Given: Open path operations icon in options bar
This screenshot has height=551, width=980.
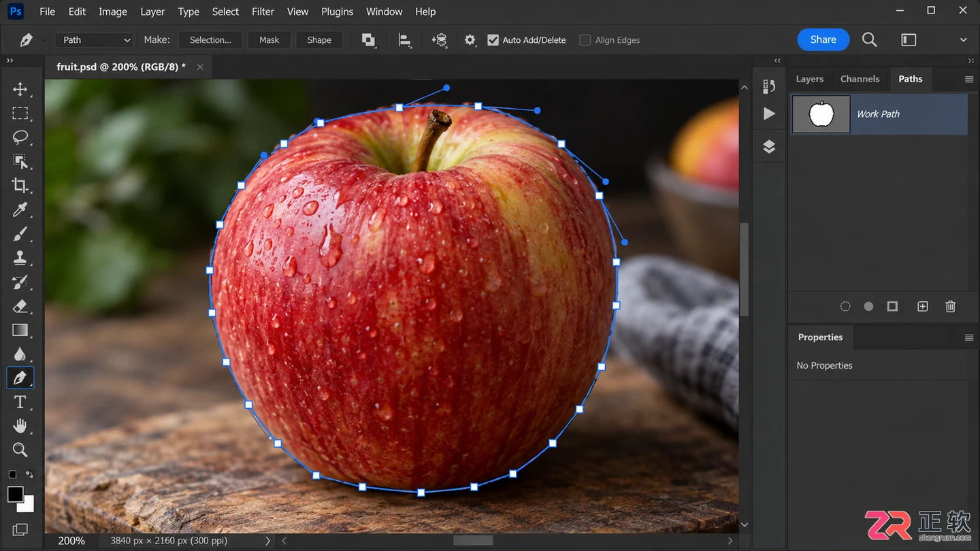Looking at the screenshot, I should [x=368, y=40].
